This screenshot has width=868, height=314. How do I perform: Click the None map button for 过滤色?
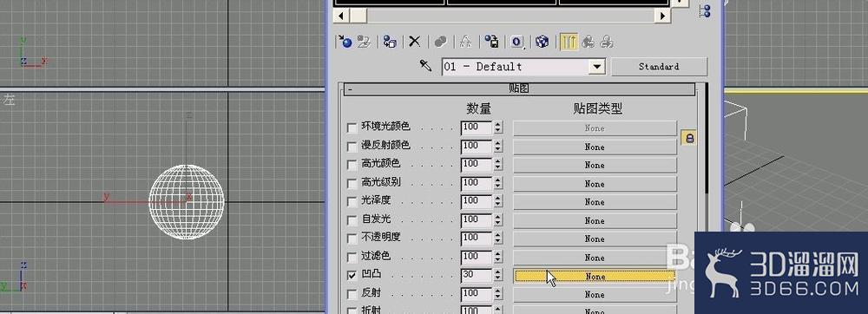595,258
